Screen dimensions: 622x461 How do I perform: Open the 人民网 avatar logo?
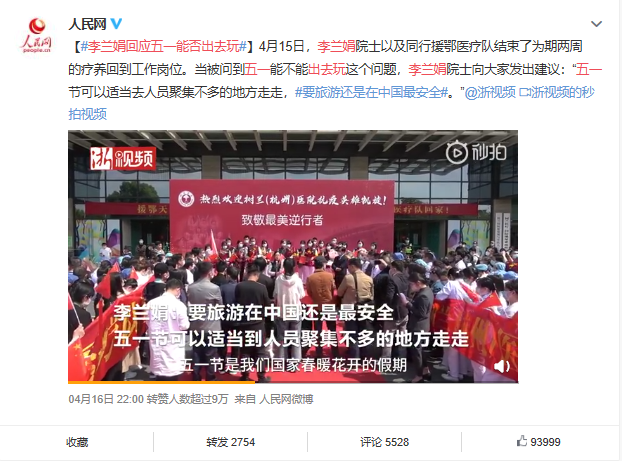pos(36,35)
